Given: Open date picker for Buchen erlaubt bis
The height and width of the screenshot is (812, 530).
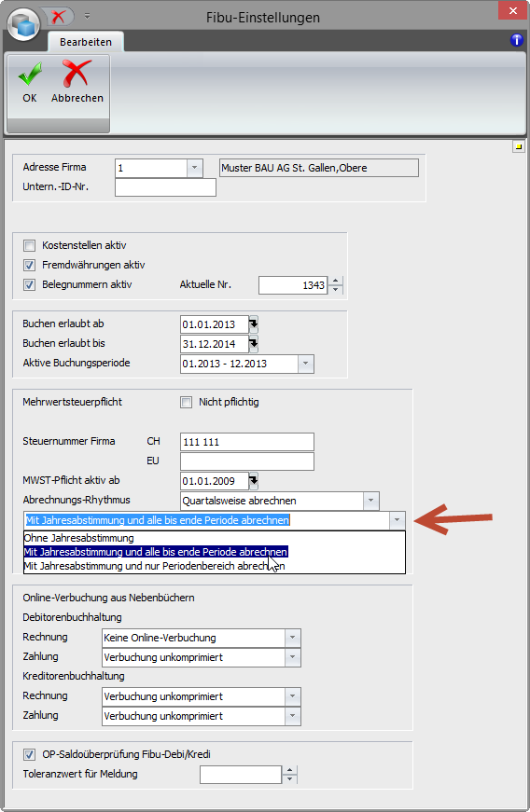Looking at the screenshot, I should 254,344.
